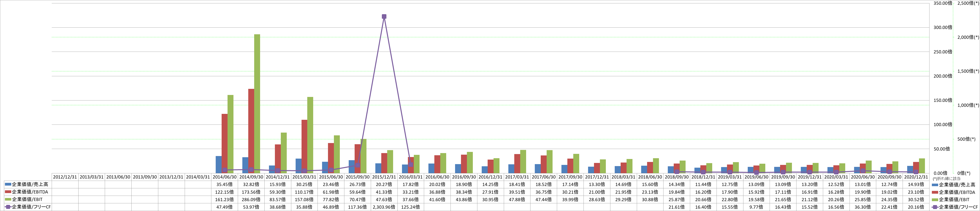
Task: Click the 17.14倍 cell
Action: point(570,184)
